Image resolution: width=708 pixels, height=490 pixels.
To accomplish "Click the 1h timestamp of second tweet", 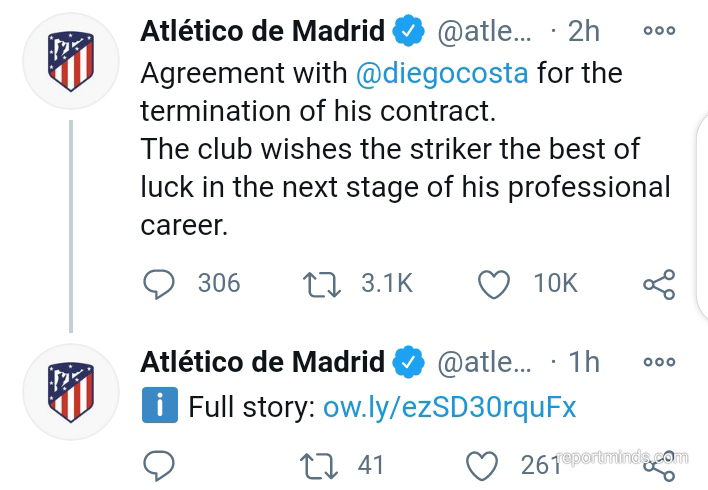I will coord(583,361).
